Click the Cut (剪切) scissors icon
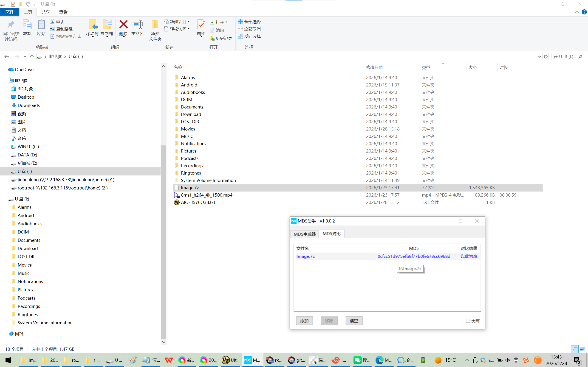588x367 pixels. pos(52,22)
